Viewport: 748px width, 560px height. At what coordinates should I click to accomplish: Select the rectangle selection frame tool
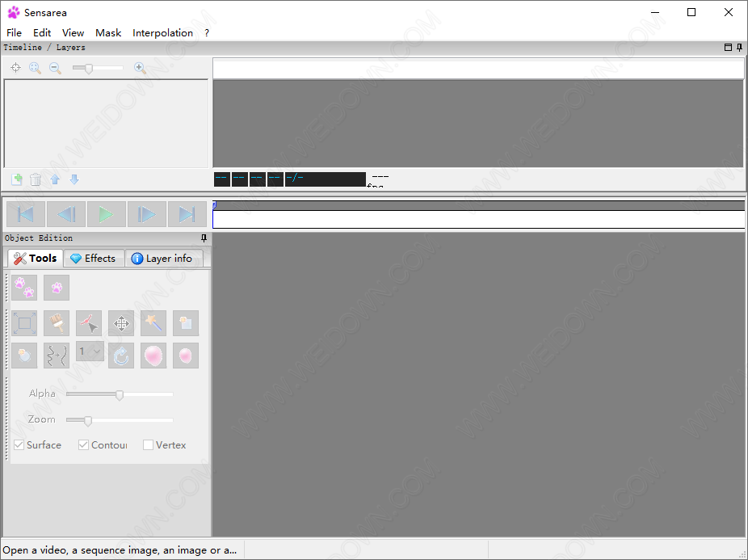(x=24, y=323)
